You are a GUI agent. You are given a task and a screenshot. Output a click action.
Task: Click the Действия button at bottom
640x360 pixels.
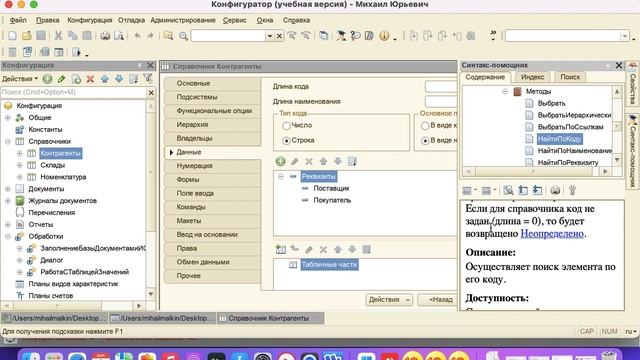pyautogui.click(x=389, y=300)
